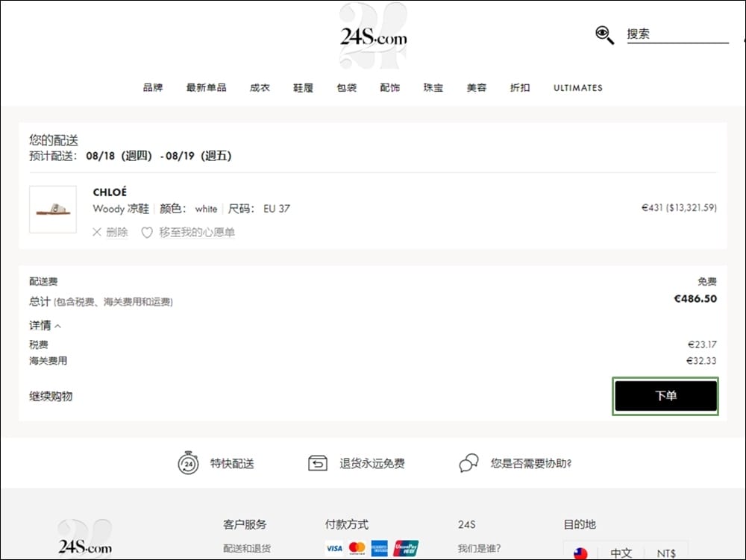This screenshot has width=746, height=560.
Task: Click 移至我的心愿单 link
Action: (x=197, y=232)
